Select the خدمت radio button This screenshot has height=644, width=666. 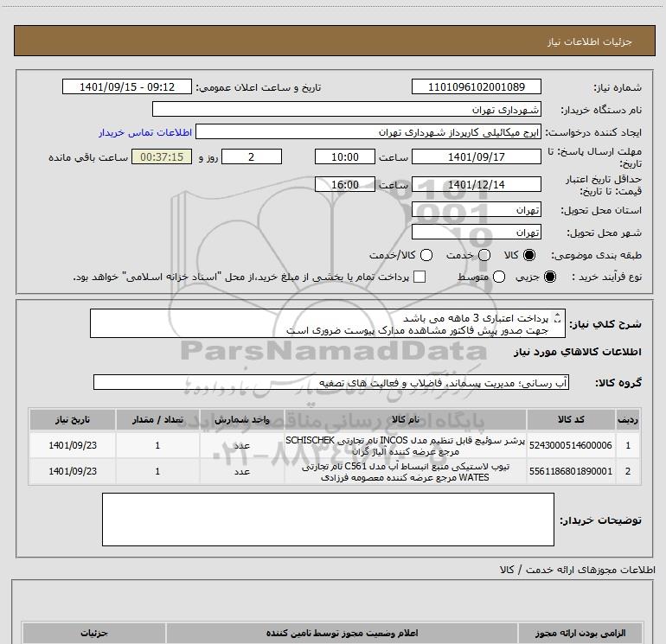484,255
